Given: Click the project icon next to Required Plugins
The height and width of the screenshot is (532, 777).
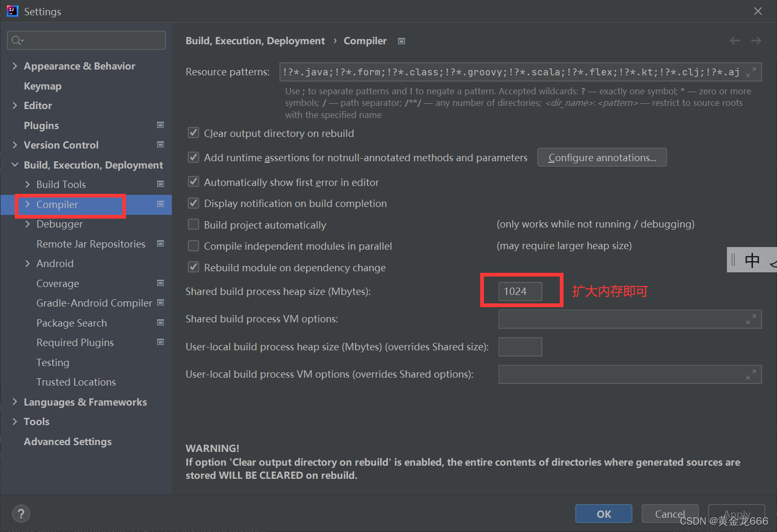Looking at the screenshot, I should pos(161,342).
